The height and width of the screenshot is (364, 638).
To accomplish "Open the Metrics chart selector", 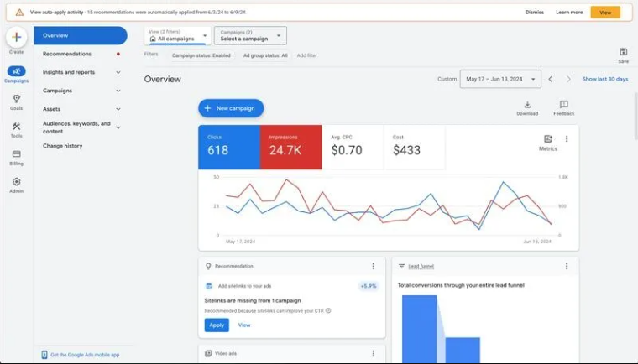I will pos(547,140).
